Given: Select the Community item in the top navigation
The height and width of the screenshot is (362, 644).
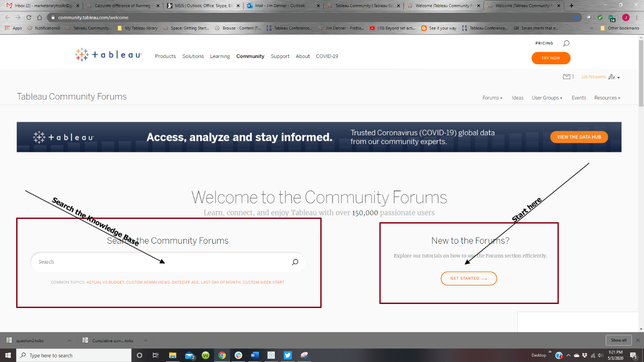Looking at the screenshot, I should (x=250, y=56).
